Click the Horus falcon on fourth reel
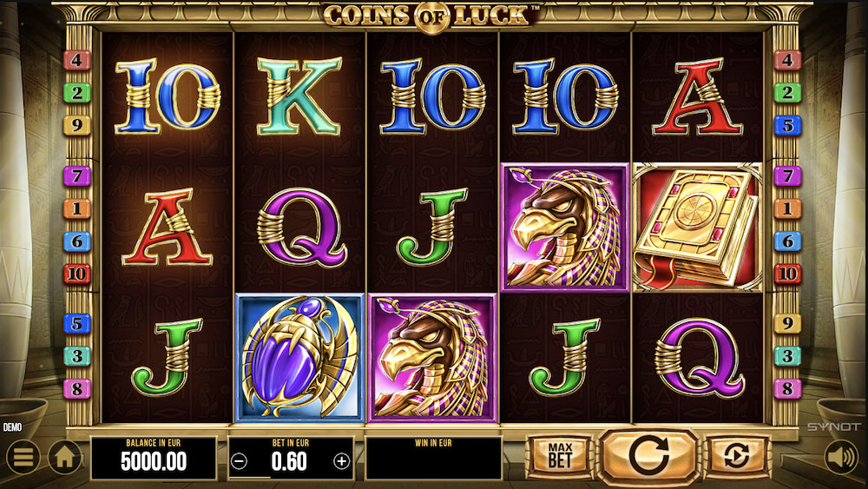Image resolution: width=868 pixels, height=489 pixels. tap(565, 227)
